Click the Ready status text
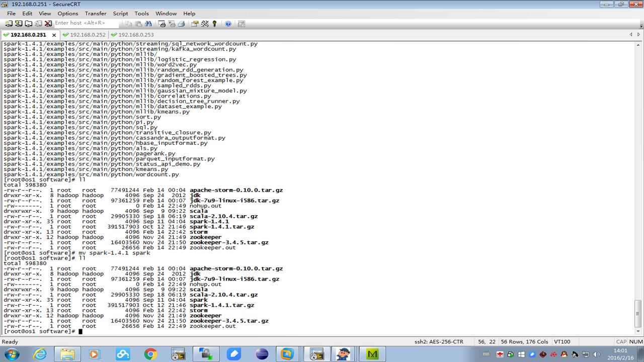Screen dimensions: 644x362 pyautogui.click(x=10, y=342)
